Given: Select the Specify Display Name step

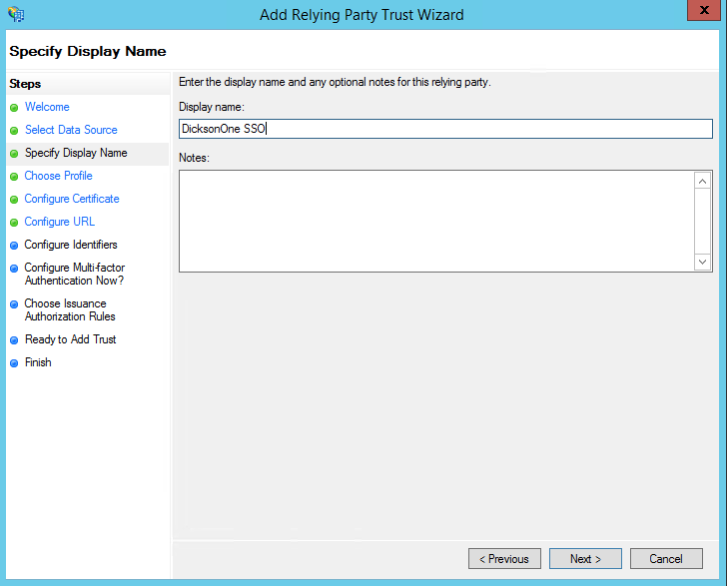Looking at the screenshot, I should [x=76, y=153].
